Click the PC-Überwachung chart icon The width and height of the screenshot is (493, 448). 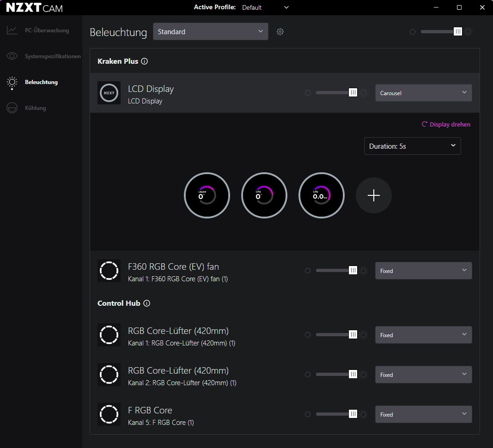pyautogui.click(x=12, y=30)
